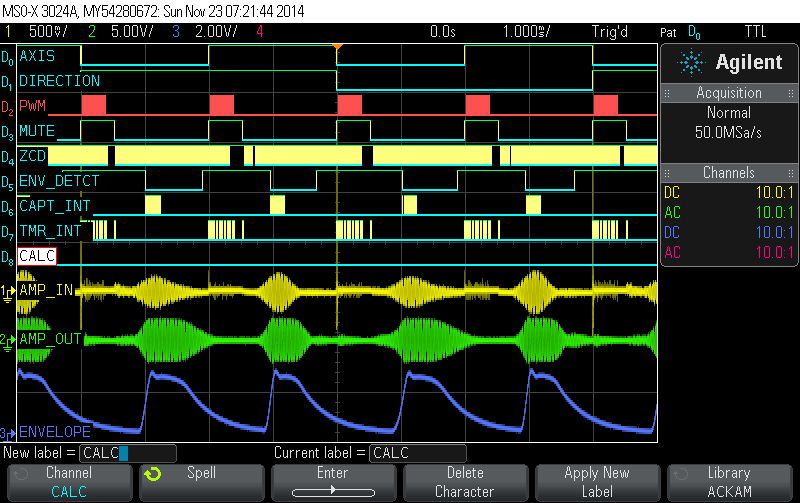This screenshot has height=503, width=800.
Task: Click the red PWM label on D2
Action: click(32, 106)
